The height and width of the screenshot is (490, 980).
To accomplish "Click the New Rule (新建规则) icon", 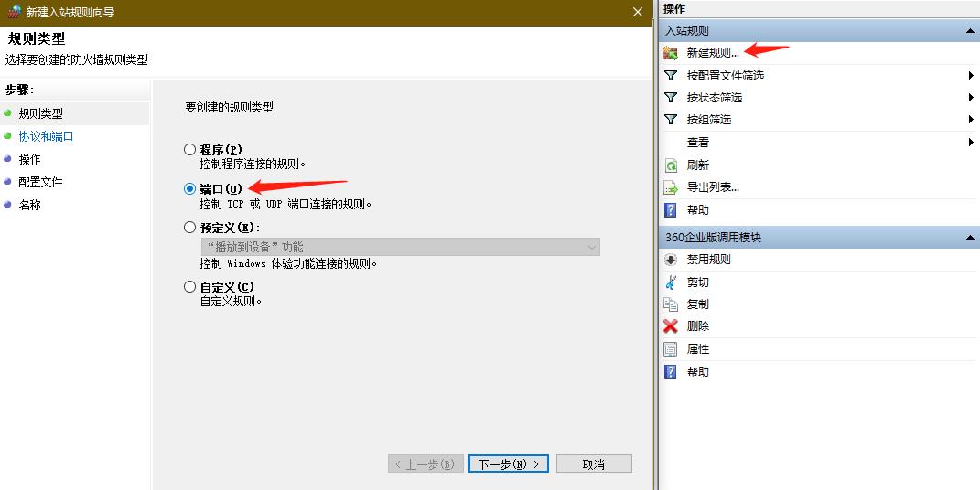I will [x=671, y=53].
